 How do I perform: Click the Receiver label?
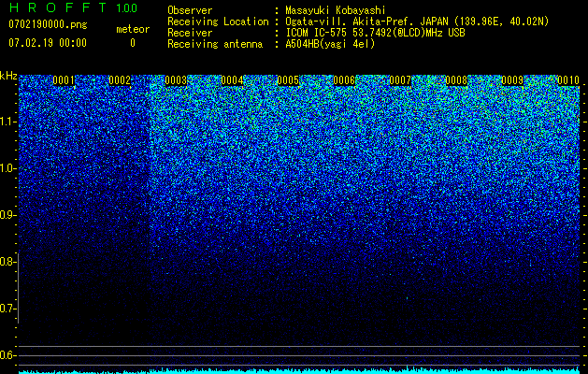[x=190, y=33]
